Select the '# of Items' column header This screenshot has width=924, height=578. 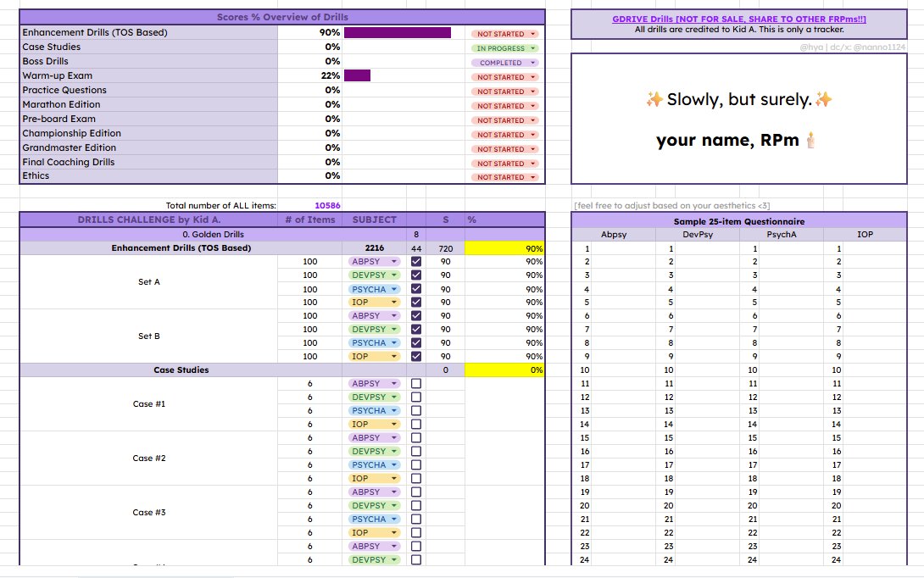point(310,220)
